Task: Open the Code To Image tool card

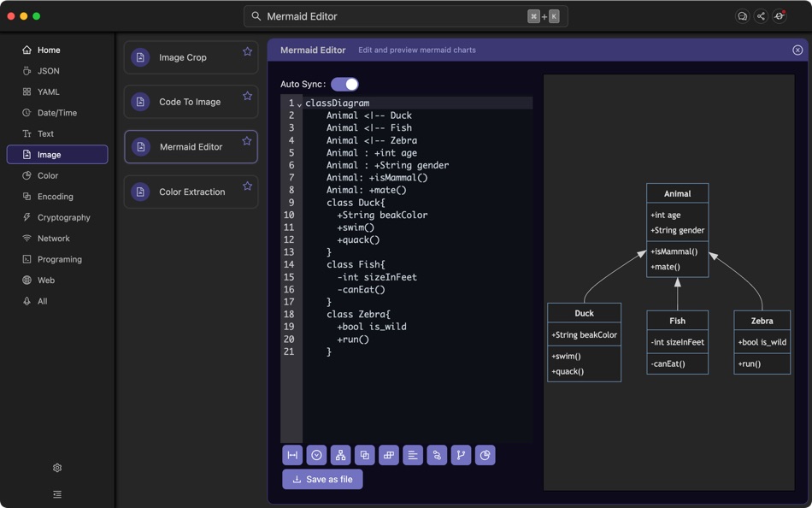Action: (x=191, y=102)
